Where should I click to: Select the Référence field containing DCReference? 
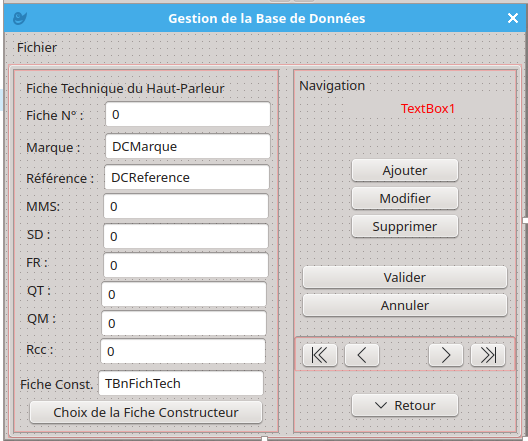coord(187,177)
